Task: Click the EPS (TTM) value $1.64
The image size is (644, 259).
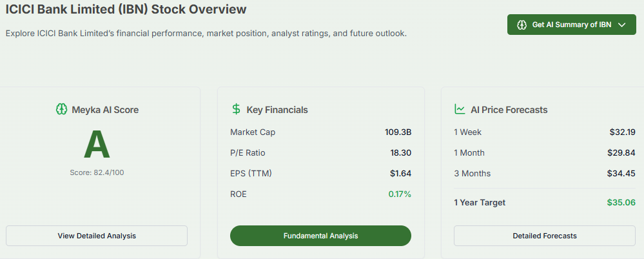Action: (x=400, y=174)
